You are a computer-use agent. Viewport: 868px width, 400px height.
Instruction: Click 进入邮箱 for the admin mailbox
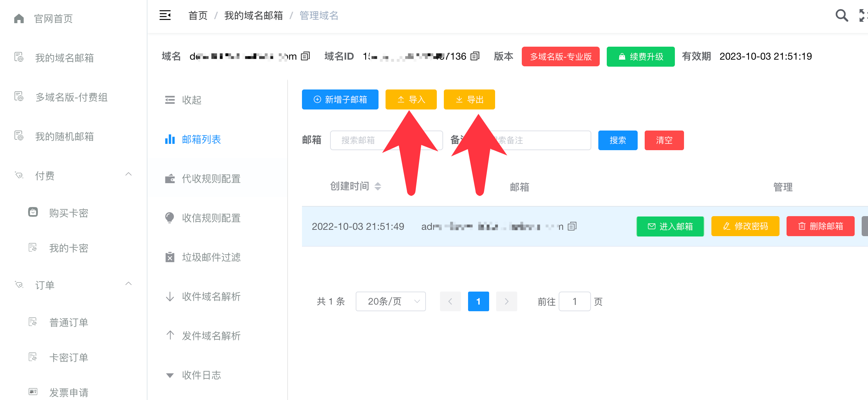[x=670, y=226]
